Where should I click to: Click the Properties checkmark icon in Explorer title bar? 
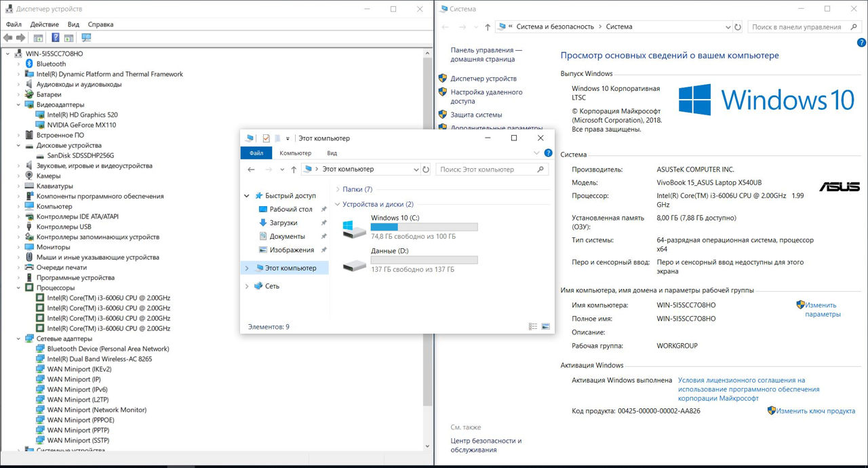pos(266,138)
